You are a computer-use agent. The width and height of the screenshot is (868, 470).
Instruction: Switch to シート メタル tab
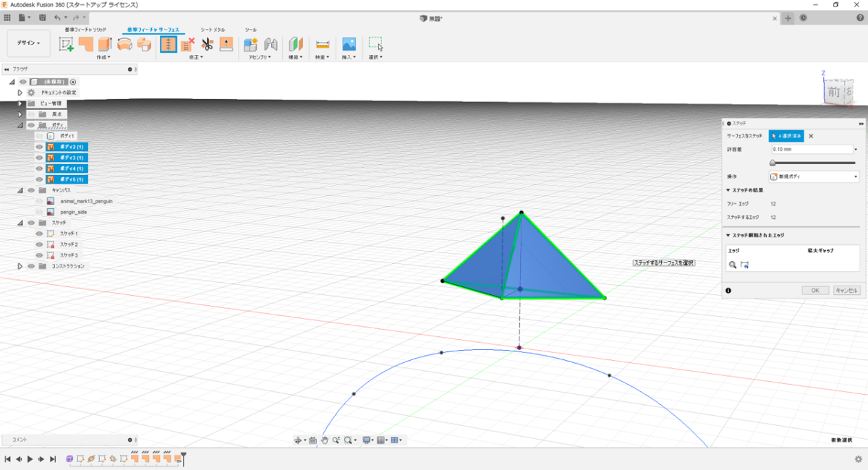click(x=213, y=30)
